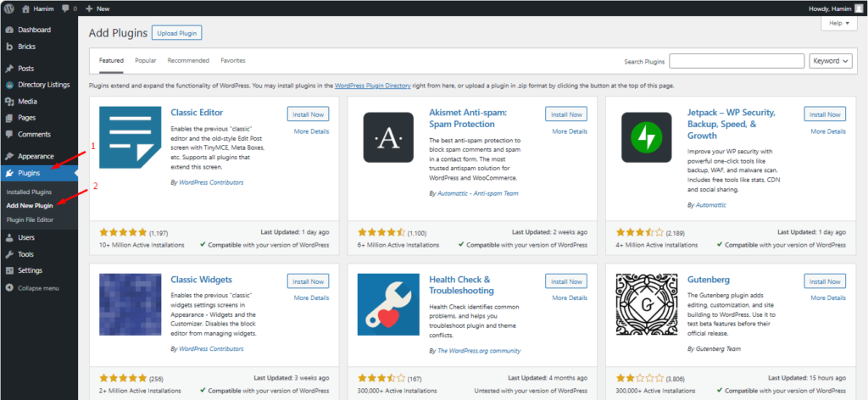
Task: Open The WordPress.org community author link
Action: 480,351
